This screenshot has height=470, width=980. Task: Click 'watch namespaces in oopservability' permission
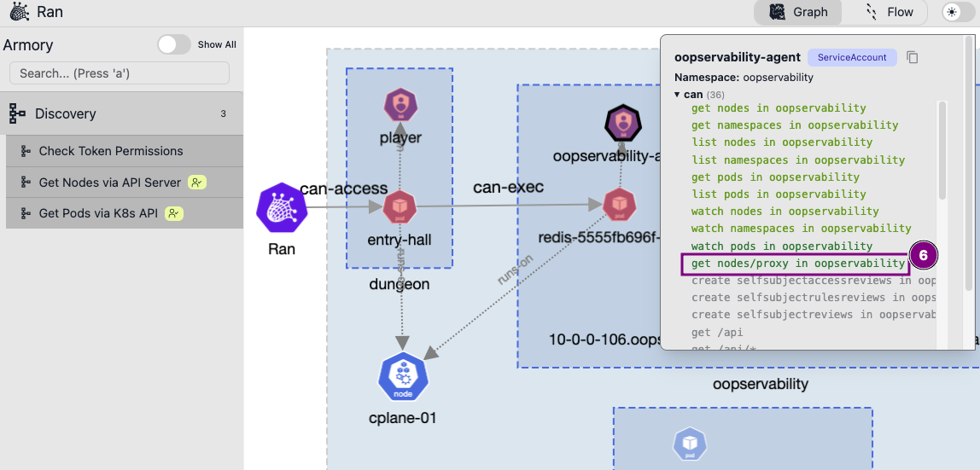tap(802, 229)
